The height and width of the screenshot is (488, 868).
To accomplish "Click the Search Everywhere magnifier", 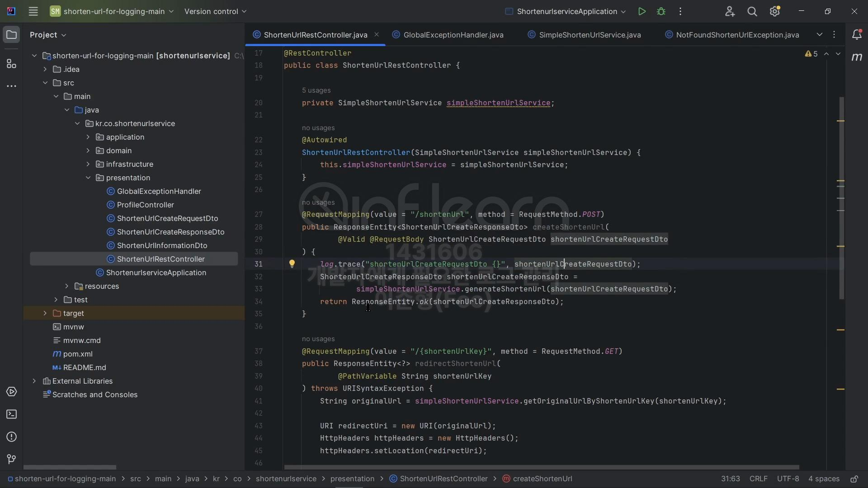I will coord(752,12).
